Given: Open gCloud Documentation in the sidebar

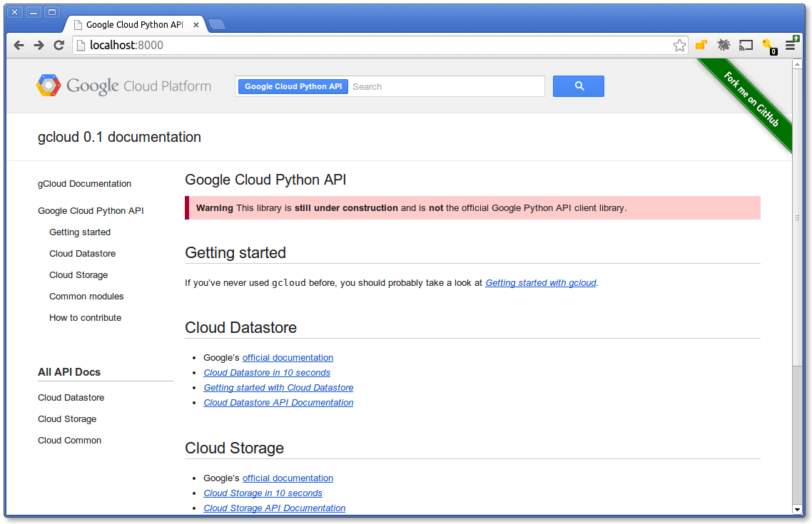Looking at the screenshot, I should (84, 184).
